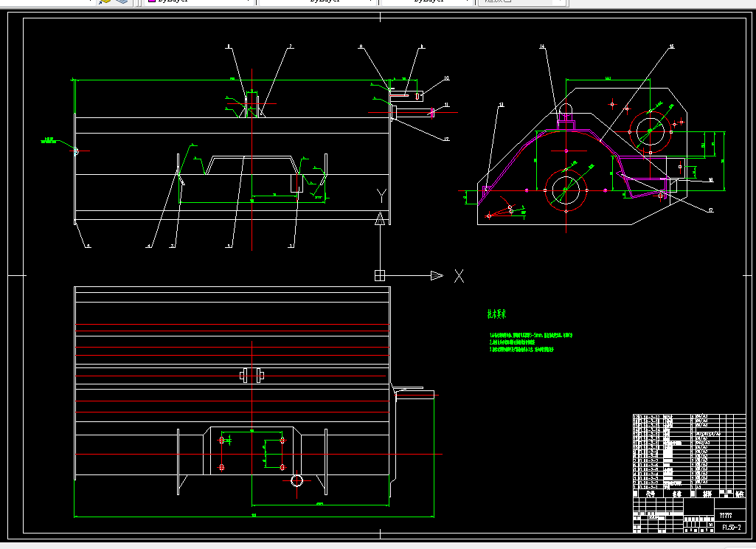This screenshot has height=549, width=756.
Task: Select callout balloon number 11
Action: 446,104
